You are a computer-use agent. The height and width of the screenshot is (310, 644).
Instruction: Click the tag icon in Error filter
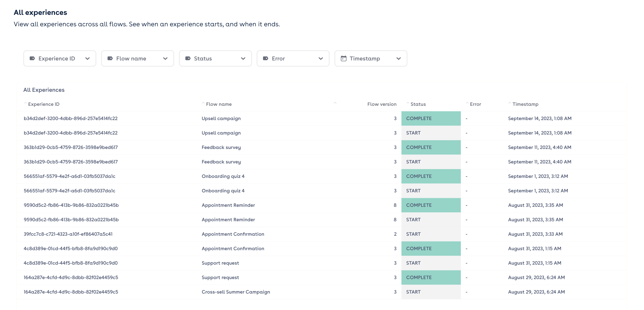point(265,59)
